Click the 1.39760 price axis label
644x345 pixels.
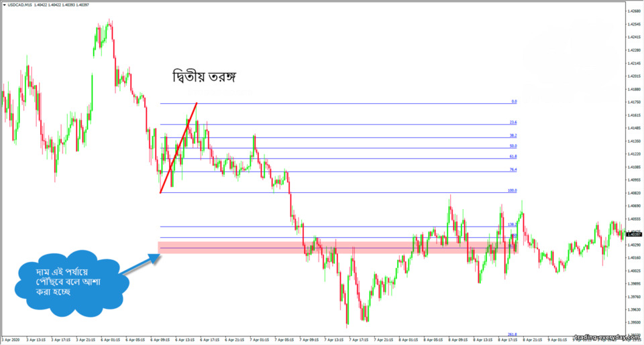tap(634, 297)
